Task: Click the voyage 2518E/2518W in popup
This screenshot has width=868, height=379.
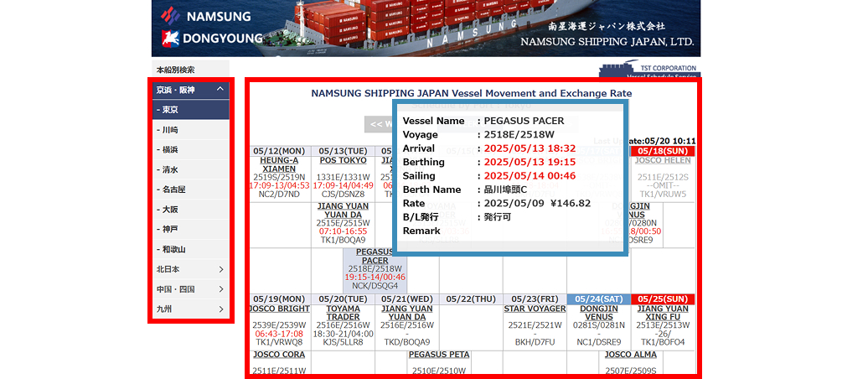Action: pyautogui.click(x=519, y=135)
